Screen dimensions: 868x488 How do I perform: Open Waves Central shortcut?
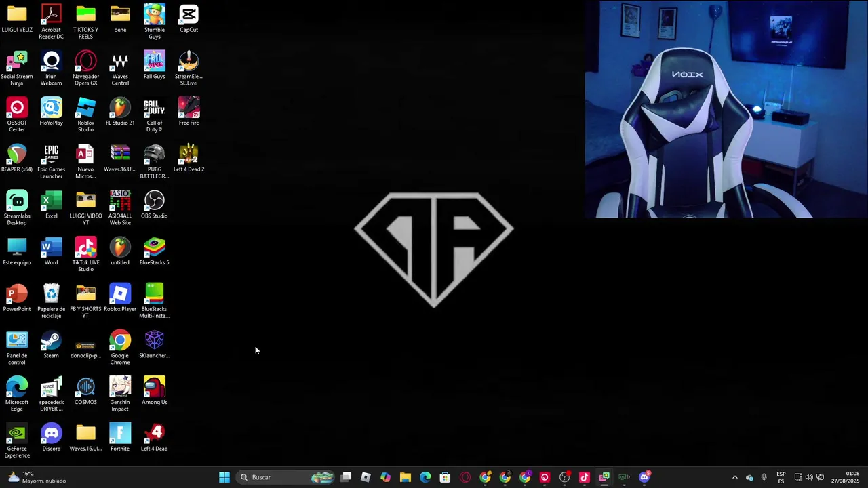click(120, 68)
